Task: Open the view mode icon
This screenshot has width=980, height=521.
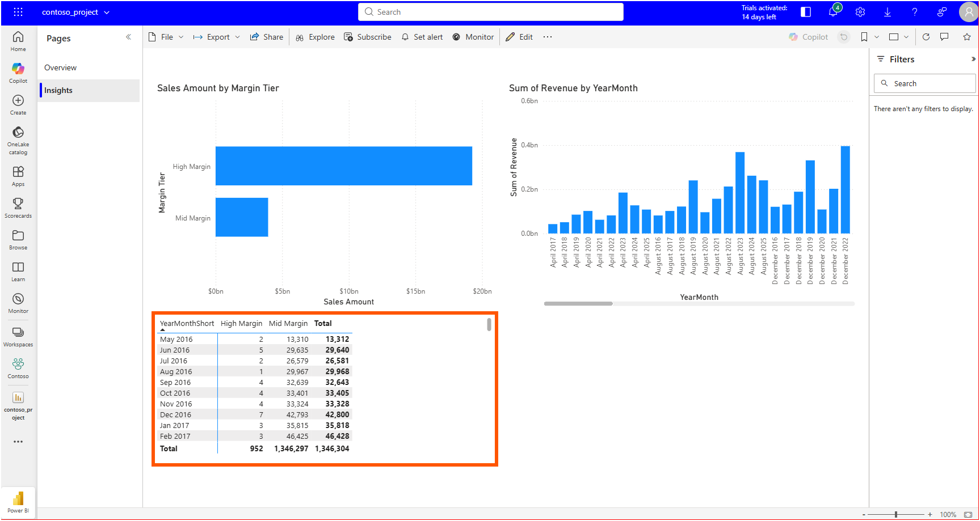Action: pyautogui.click(x=894, y=37)
